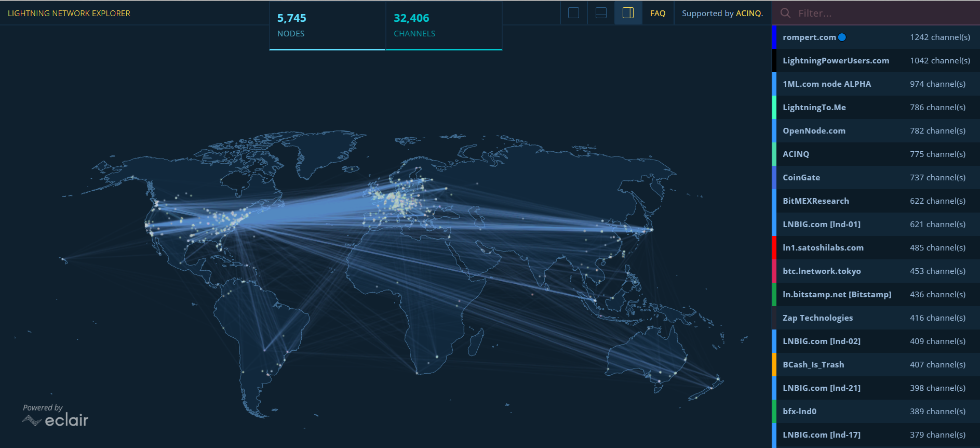Select the Zap Technologies node
Viewport: 980px width, 448px height.
(x=876, y=318)
